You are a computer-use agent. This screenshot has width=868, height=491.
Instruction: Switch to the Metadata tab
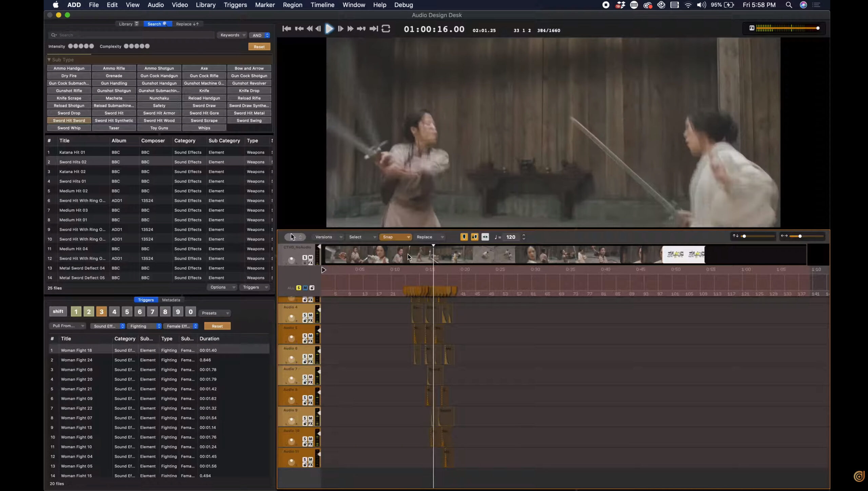pyautogui.click(x=171, y=300)
